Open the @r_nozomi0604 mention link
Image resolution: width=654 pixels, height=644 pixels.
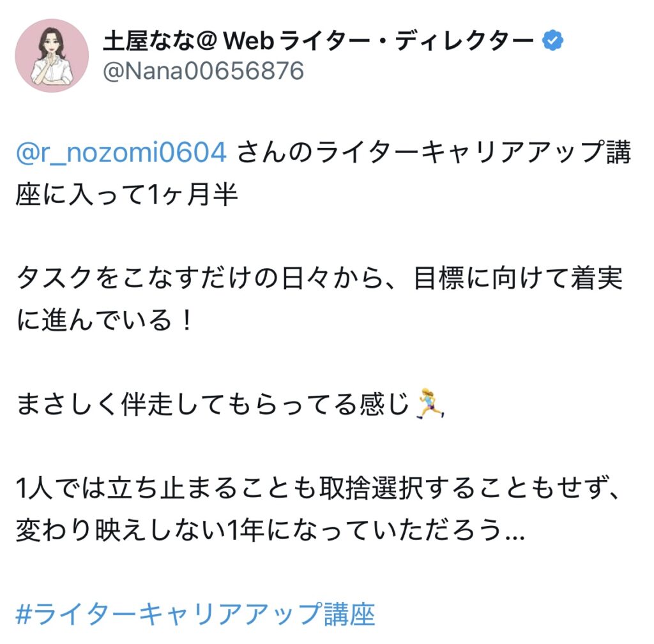(121, 152)
